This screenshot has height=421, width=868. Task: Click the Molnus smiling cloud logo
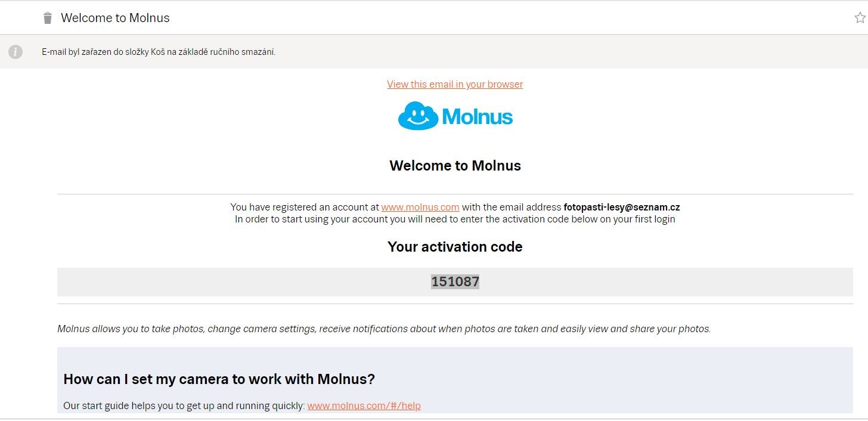click(418, 116)
